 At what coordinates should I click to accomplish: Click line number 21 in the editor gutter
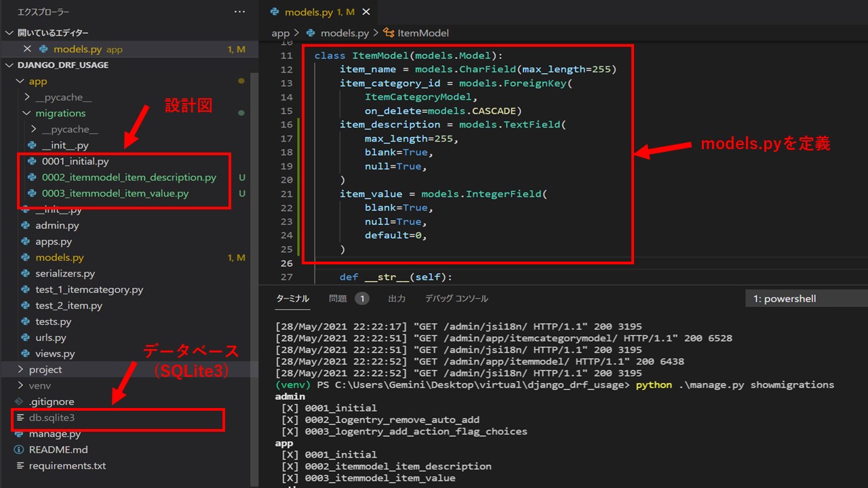click(x=285, y=194)
